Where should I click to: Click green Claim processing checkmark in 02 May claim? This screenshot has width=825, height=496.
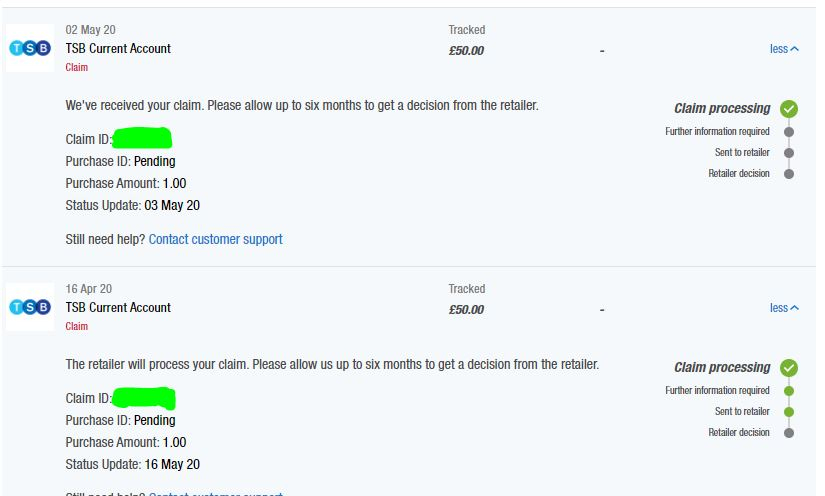pos(789,109)
